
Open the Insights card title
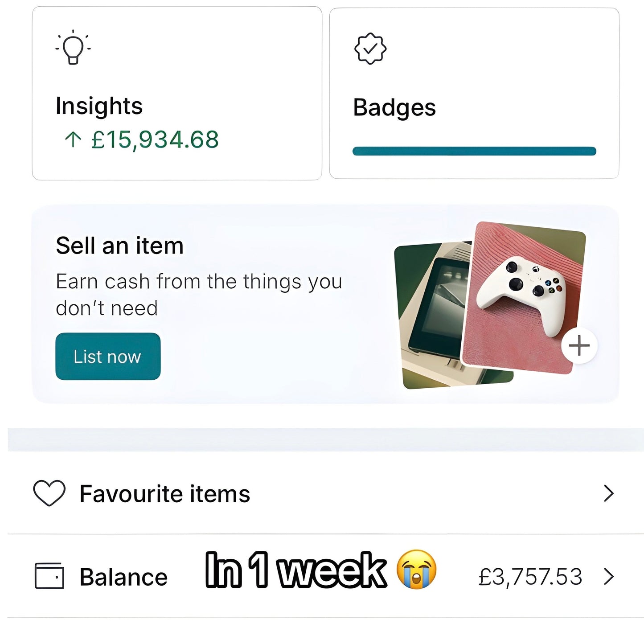point(99,106)
